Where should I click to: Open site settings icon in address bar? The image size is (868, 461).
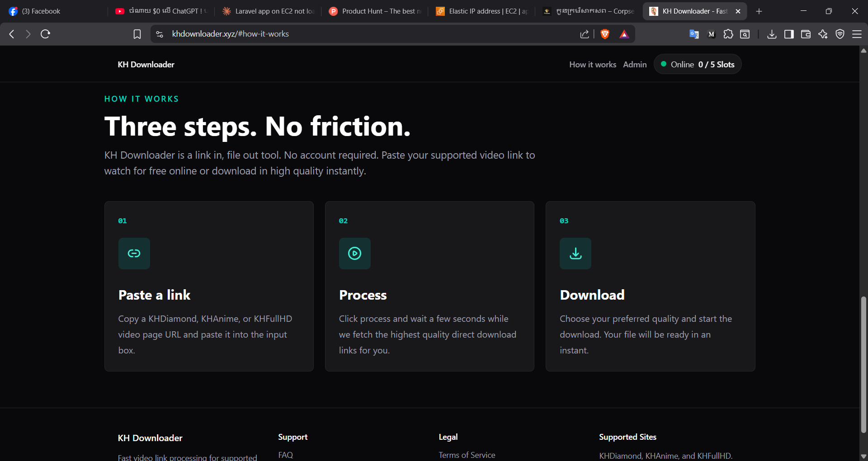pyautogui.click(x=160, y=34)
